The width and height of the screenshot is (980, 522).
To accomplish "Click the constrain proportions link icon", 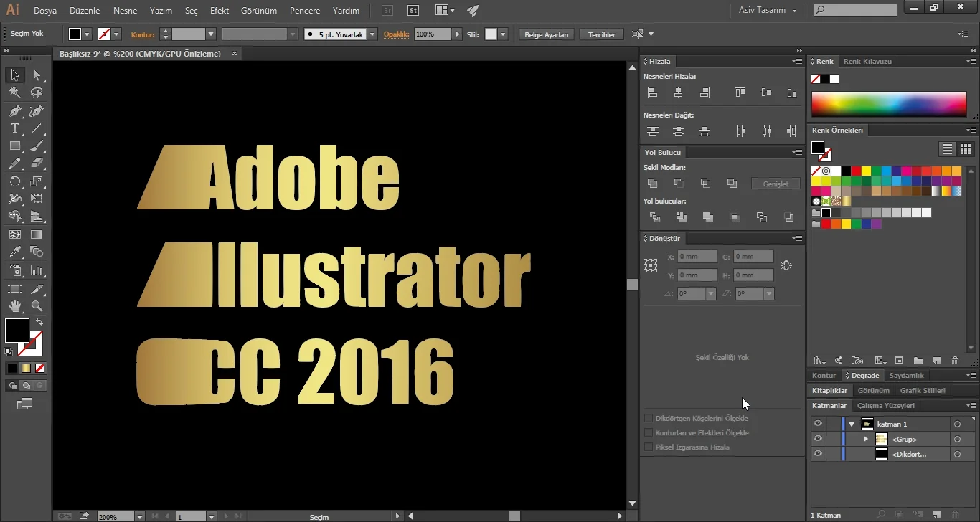I will point(786,265).
